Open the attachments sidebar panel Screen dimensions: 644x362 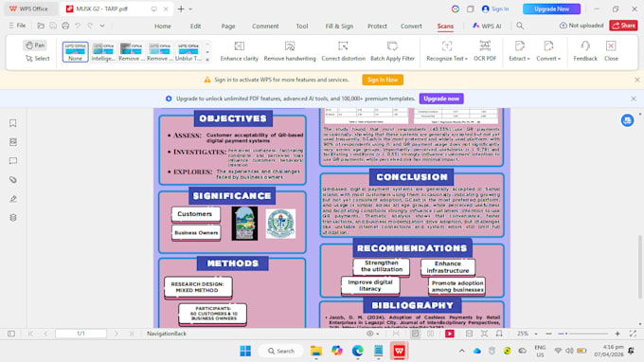(13, 180)
